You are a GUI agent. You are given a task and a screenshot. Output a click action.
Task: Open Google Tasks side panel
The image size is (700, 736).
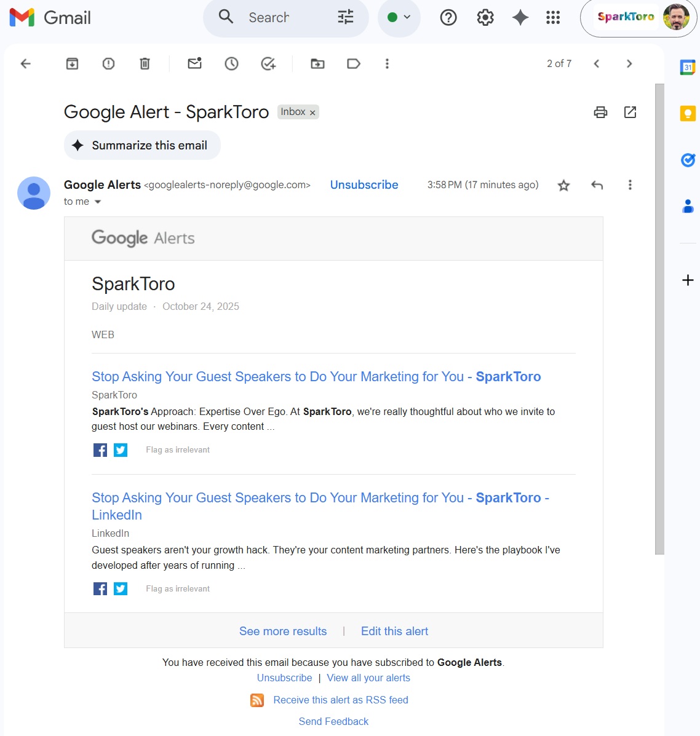coord(688,160)
